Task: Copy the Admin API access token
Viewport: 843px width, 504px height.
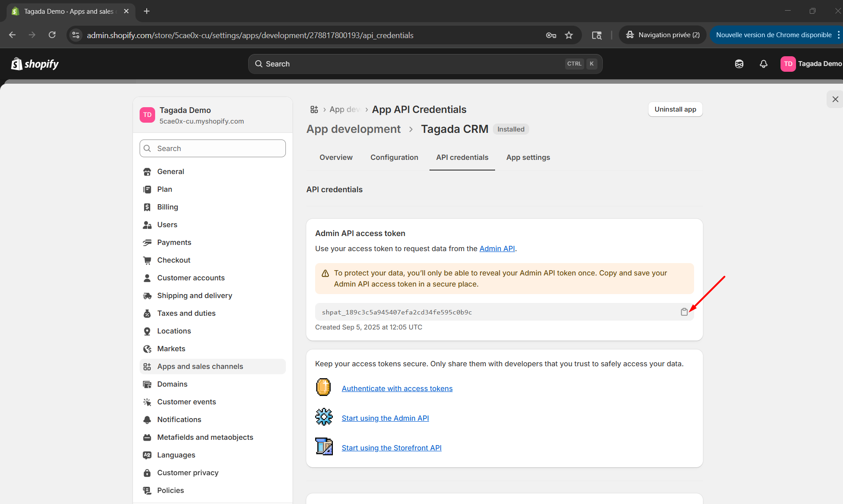Action: (x=684, y=312)
